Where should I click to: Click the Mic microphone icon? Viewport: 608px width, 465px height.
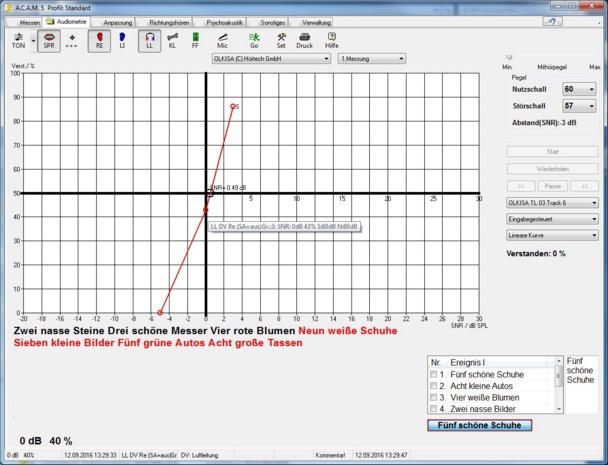(223, 40)
